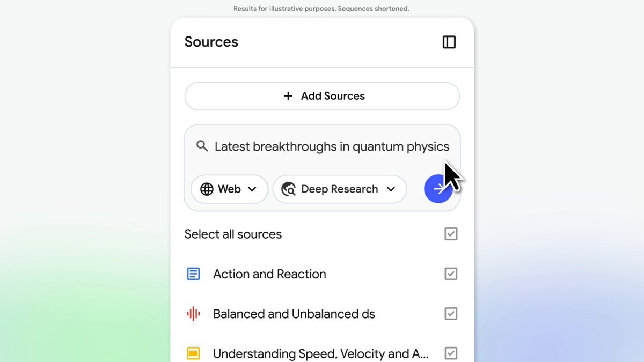Click the blue document icon

tap(193, 274)
